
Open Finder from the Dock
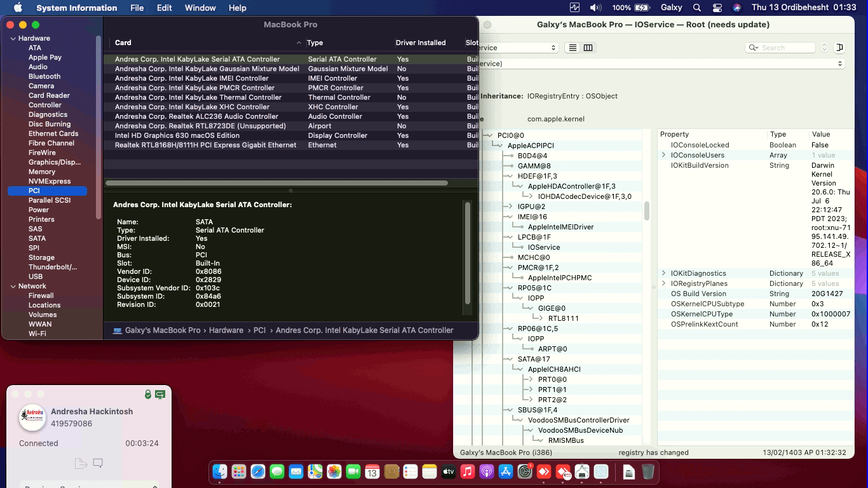pyautogui.click(x=220, y=471)
